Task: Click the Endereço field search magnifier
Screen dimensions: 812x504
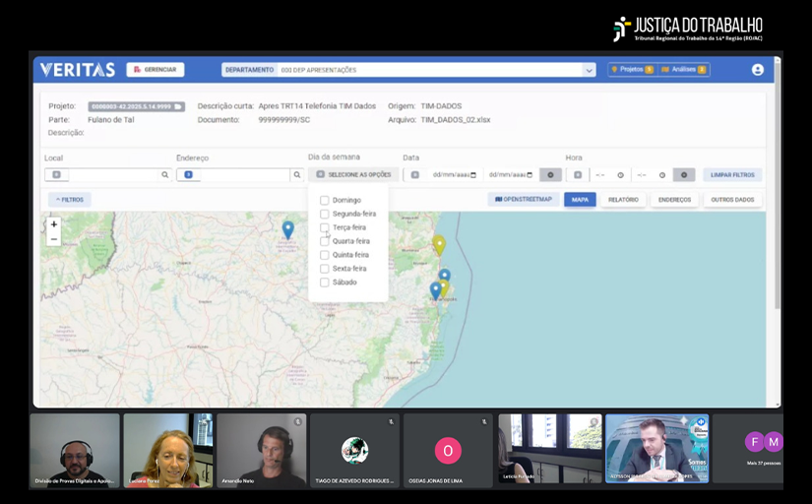Action: (296, 175)
